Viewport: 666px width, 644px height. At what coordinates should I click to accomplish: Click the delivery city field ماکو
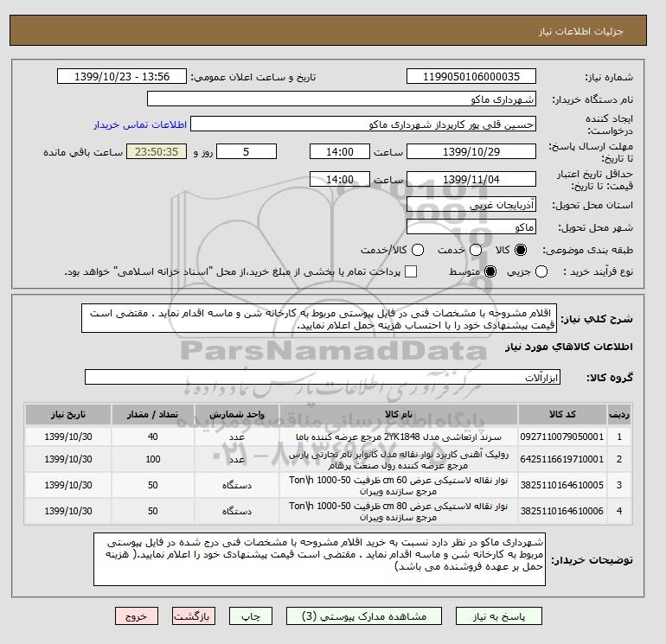pos(471,227)
